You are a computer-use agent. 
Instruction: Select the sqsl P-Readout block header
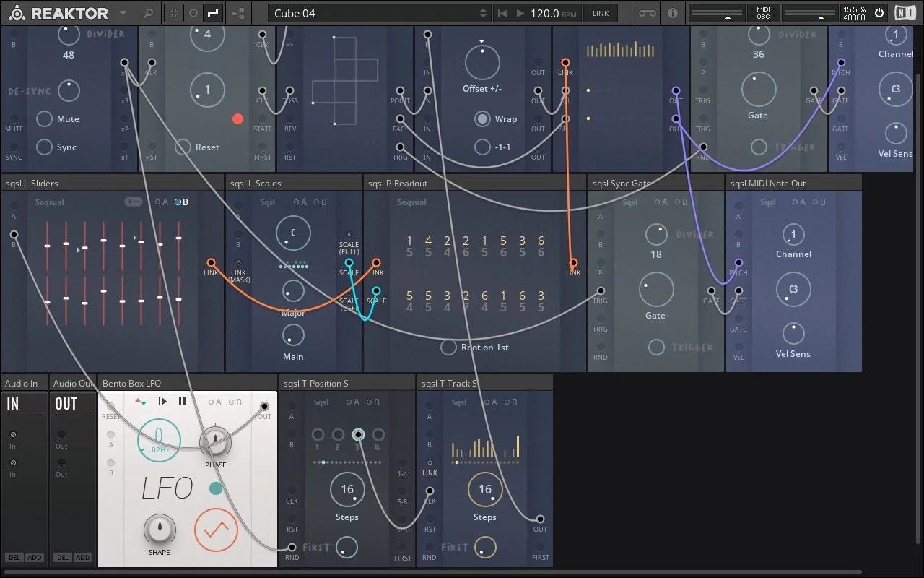click(x=474, y=183)
